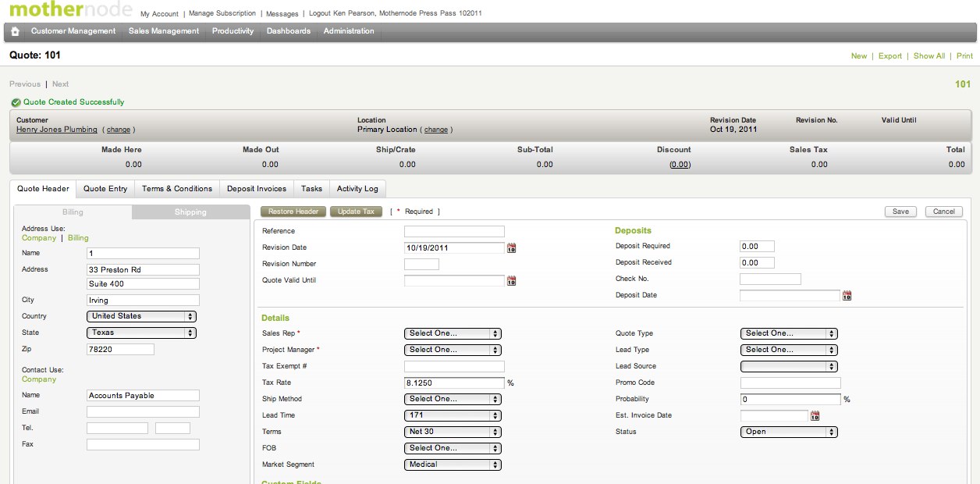Click the Mothernode logo

(69, 11)
